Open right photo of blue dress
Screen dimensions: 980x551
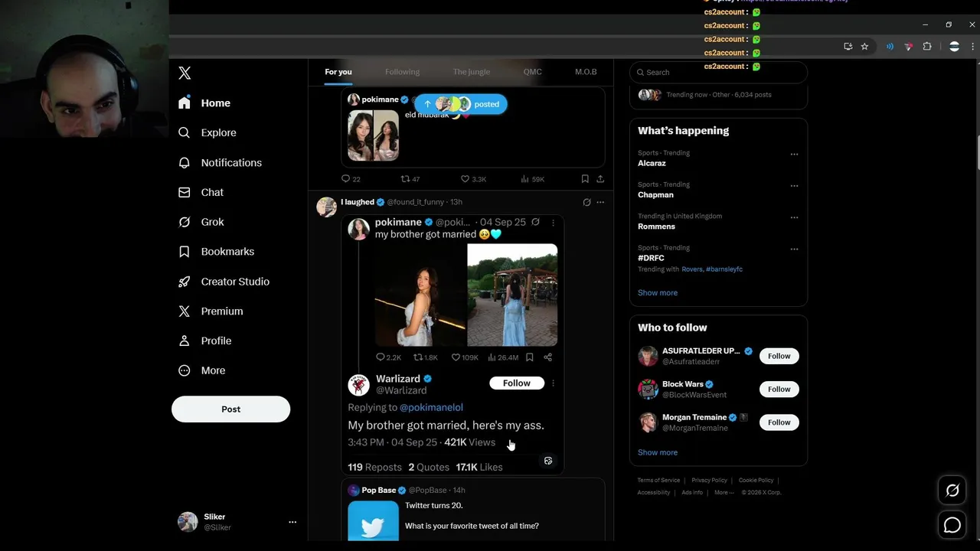(x=512, y=295)
